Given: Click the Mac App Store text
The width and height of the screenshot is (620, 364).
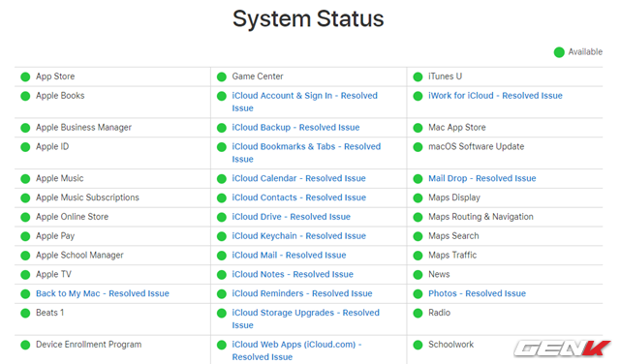Looking at the screenshot, I should click(457, 128).
